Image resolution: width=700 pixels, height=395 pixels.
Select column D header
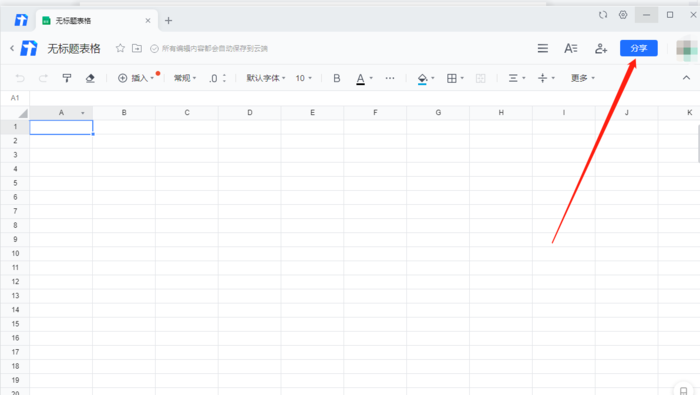pyautogui.click(x=250, y=113)
